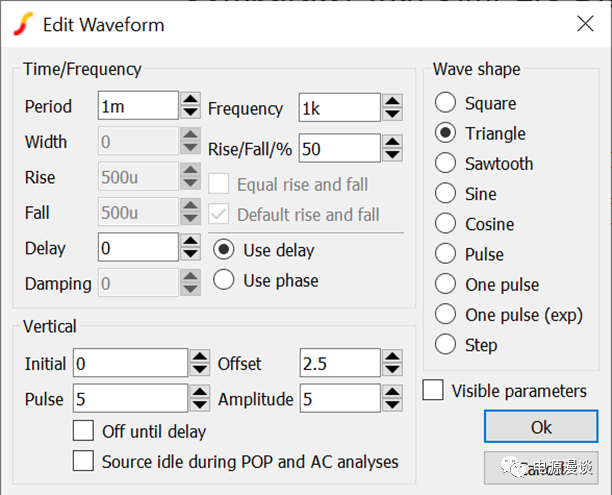The width and height of the screenshot is (612, 495).
Task: Choose the Sawtooth wave shape
Action: coord(446,163)
